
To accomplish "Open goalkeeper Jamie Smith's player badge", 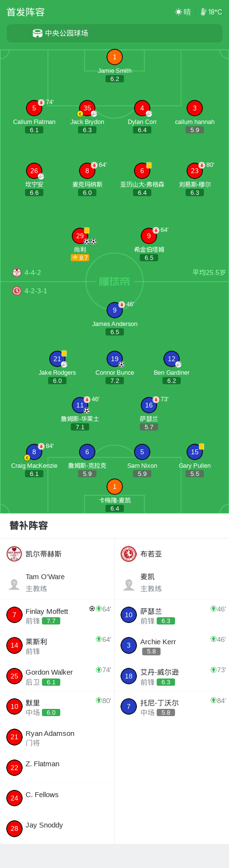I will (x=114, y=57).
